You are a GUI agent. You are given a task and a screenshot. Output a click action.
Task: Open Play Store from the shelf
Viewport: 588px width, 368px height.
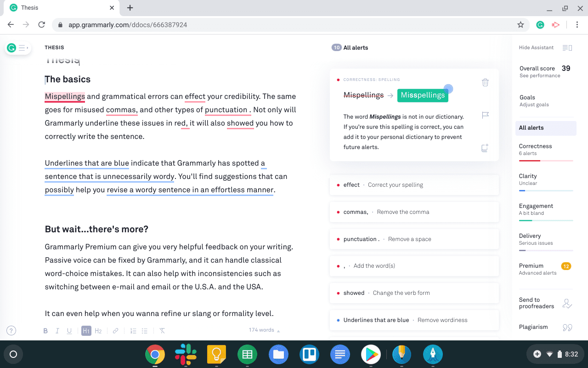pyautogui.click(x=371, y=354)
